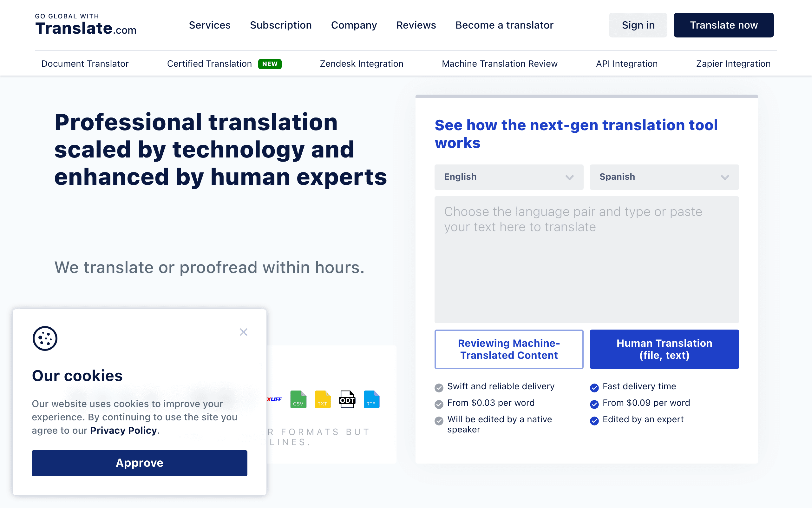The height and width of the screenshot is (508, 812).
Task: Choose Human Translation (file, text) option
Action: point(664,349)
